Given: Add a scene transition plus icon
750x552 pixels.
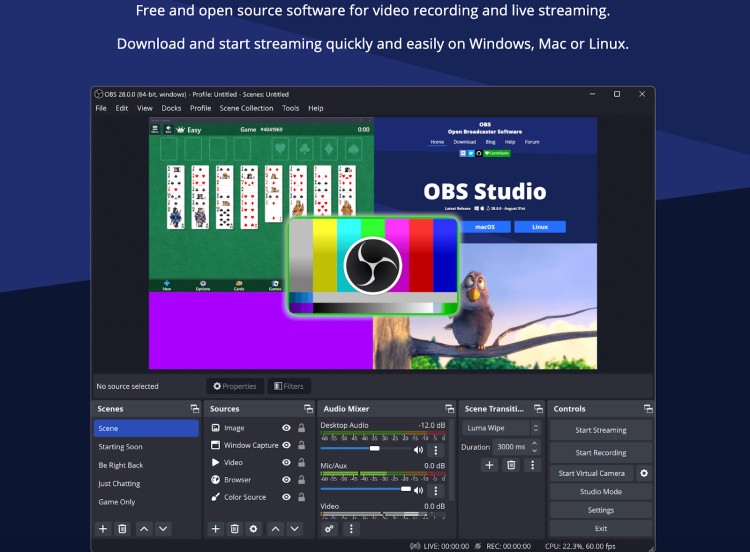Looking at the screenshot, I should point(489,465).
